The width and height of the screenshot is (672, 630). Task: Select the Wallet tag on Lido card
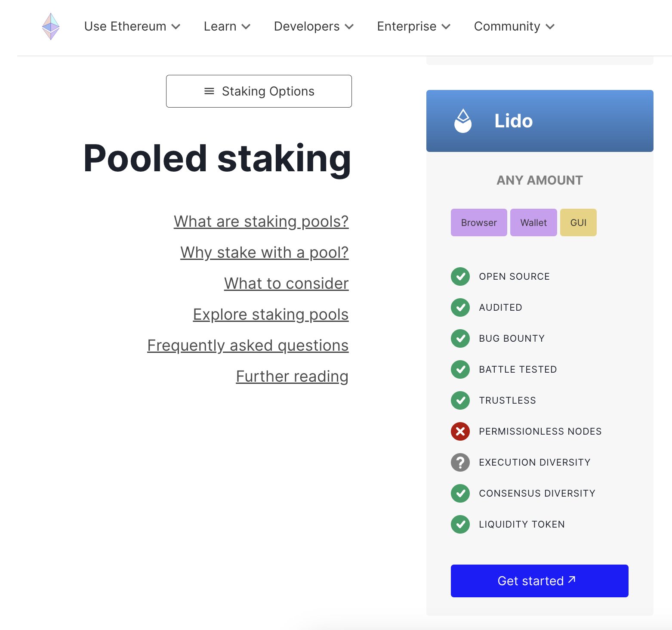pyautogui.click(x=533, y=222)
